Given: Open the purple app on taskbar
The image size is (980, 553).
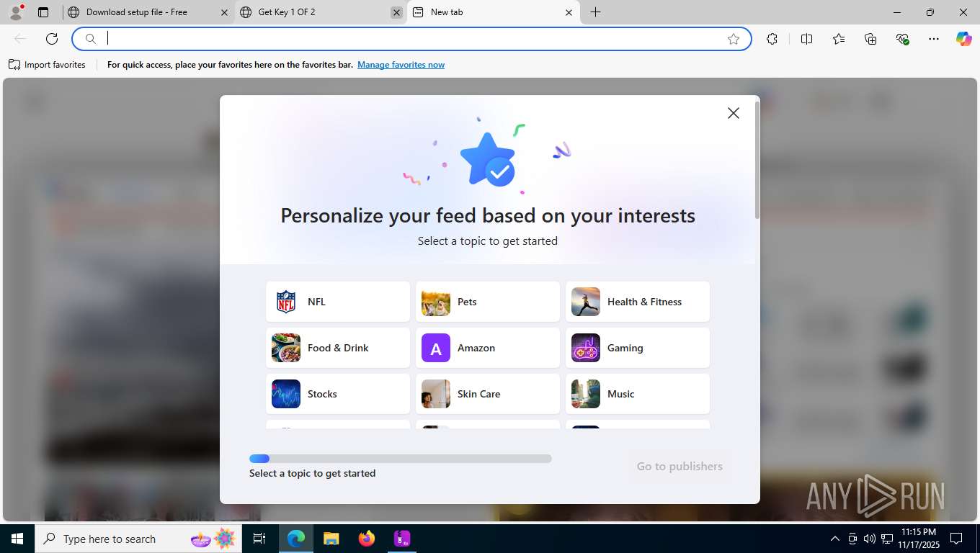Looking at the screenshot, I should coord(402,539).
